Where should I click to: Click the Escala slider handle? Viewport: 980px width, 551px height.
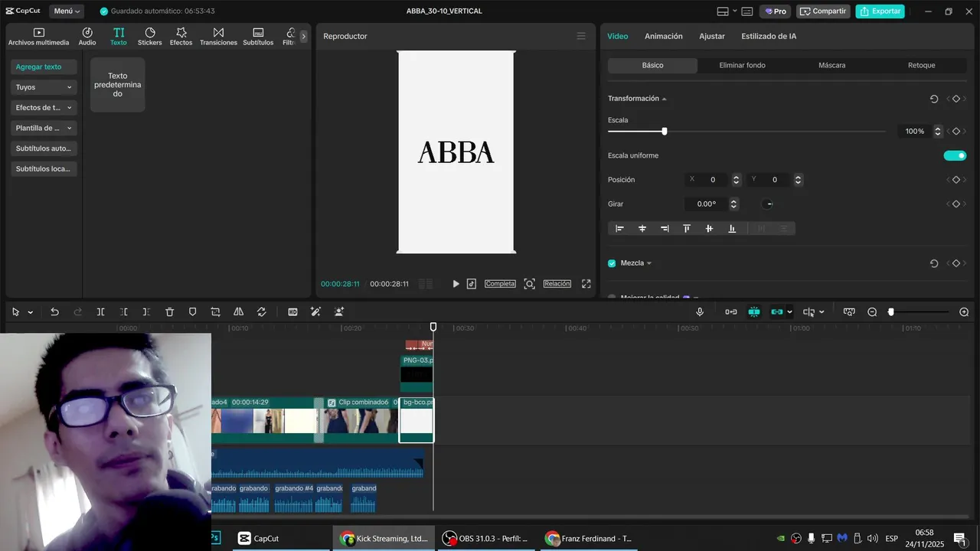click(665, 132)
